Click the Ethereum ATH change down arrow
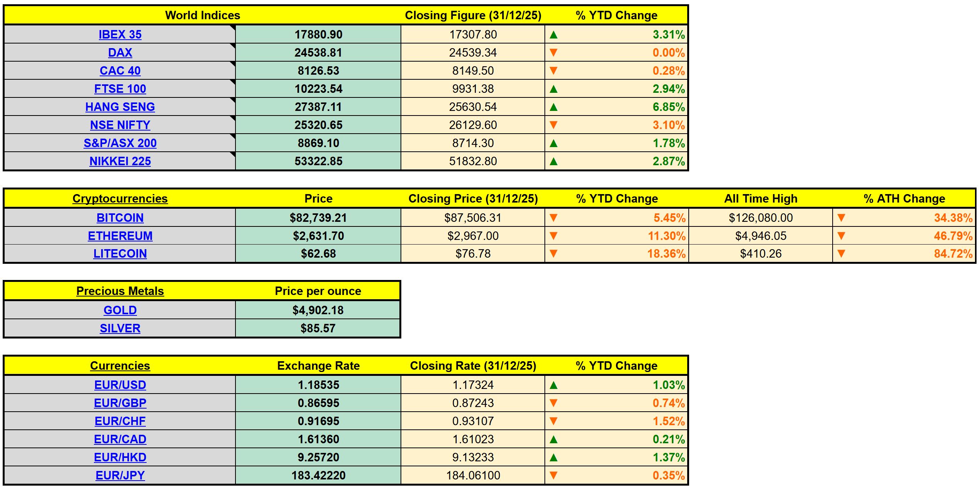Screen dimensions: 980x491 pyautogui.click(x=841, y=236)
